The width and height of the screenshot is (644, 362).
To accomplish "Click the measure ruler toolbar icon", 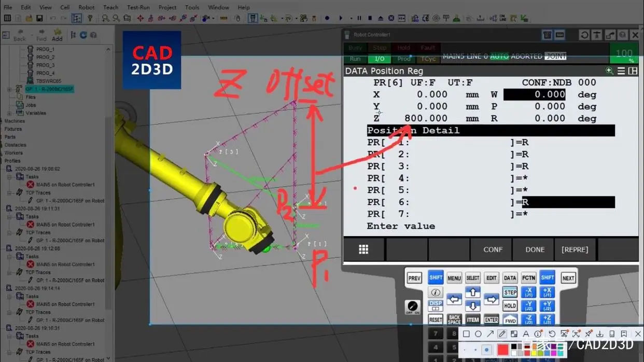I will pos(223,18).
